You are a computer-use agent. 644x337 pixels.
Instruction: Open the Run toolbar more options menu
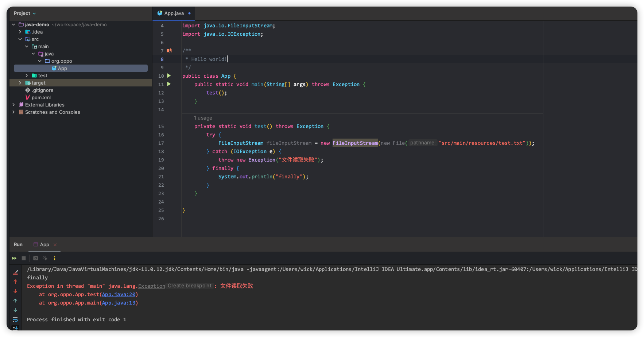tap(55, 258)
